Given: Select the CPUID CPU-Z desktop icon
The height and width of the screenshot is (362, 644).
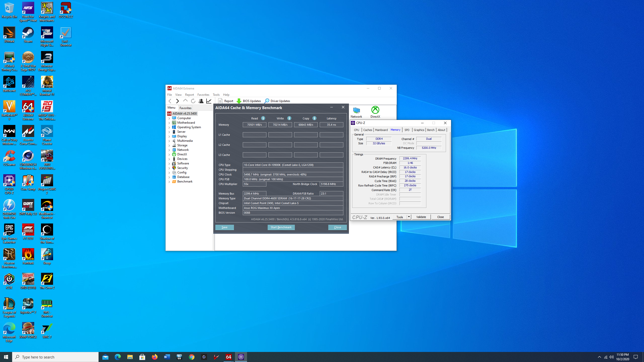Looking at the screenshot, I should [x=9, y=185].
